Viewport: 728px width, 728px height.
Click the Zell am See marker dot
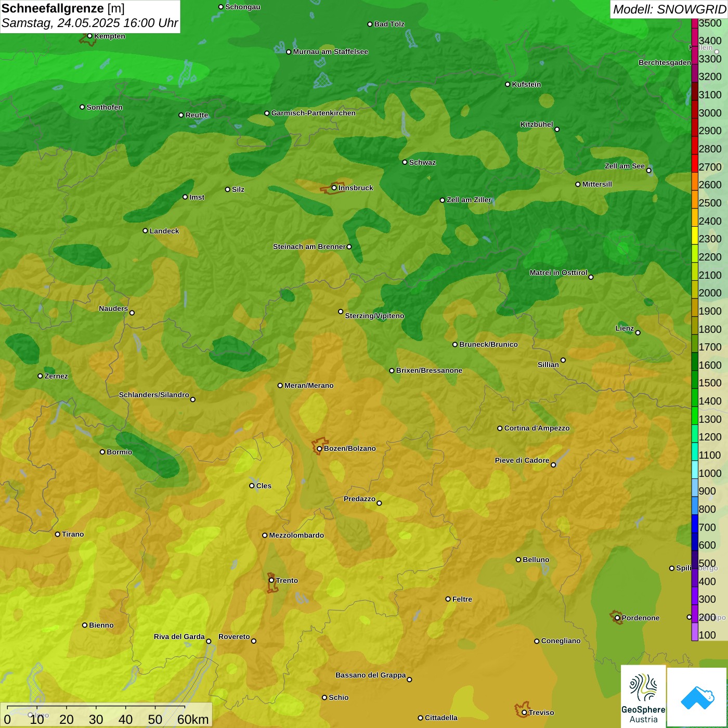click(648, 171)
